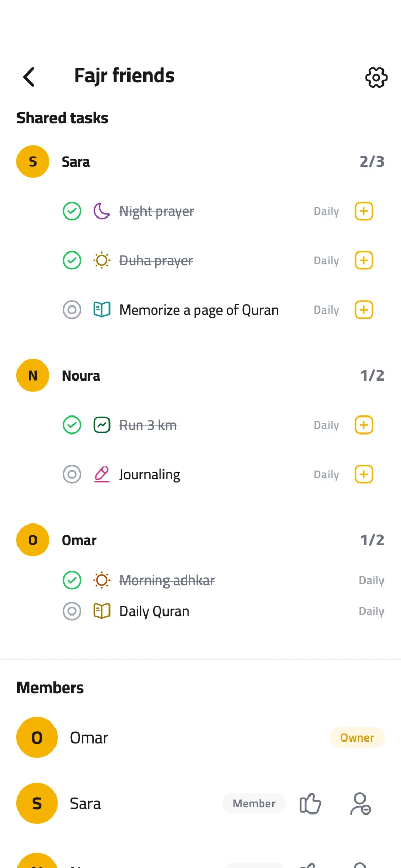Open group settings gear icon

(376, 77)
